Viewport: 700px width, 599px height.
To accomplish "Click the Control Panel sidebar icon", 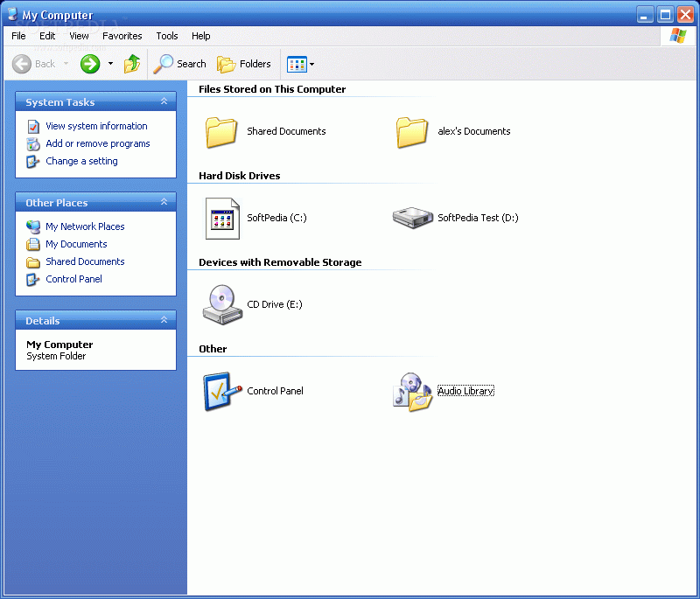I will point(33,280).
